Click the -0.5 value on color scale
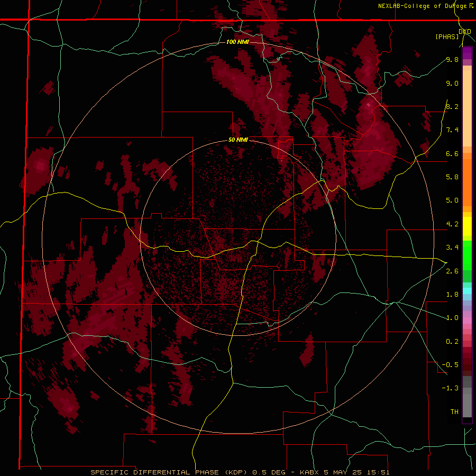The height and width of the screenshot is (476, 476). (x=450, y=365)
